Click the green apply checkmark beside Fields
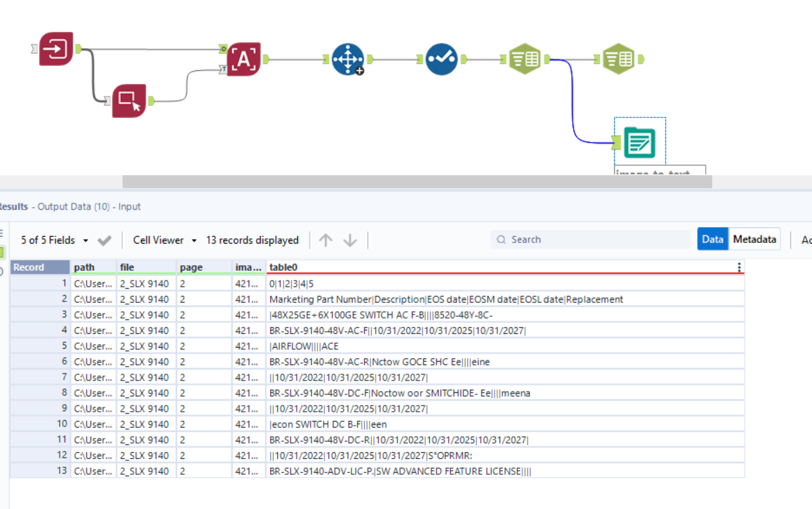 [x=104, y=240]
